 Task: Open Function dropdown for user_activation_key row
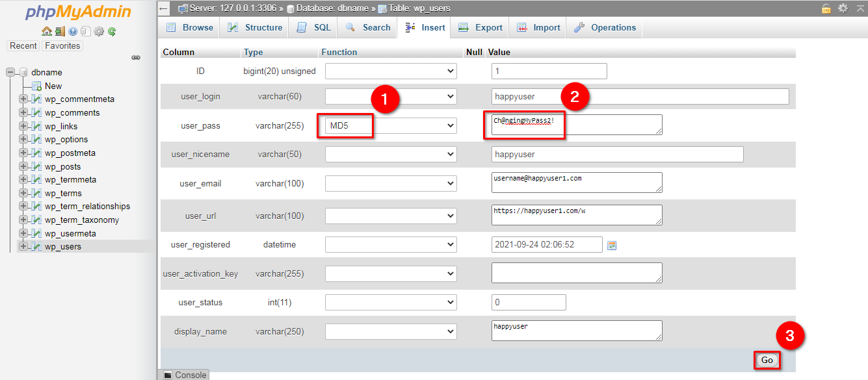(391, 273)
